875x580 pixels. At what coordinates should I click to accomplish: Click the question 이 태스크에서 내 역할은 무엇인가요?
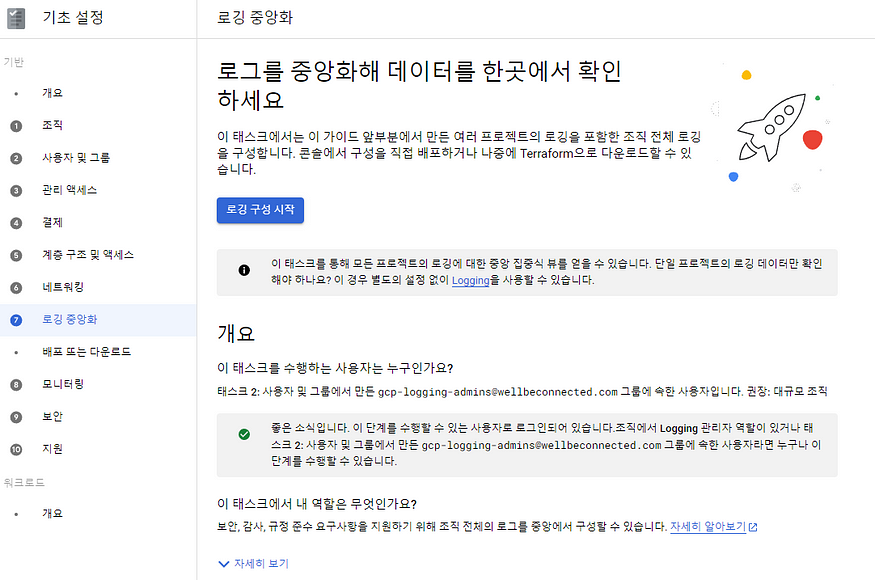317,504
